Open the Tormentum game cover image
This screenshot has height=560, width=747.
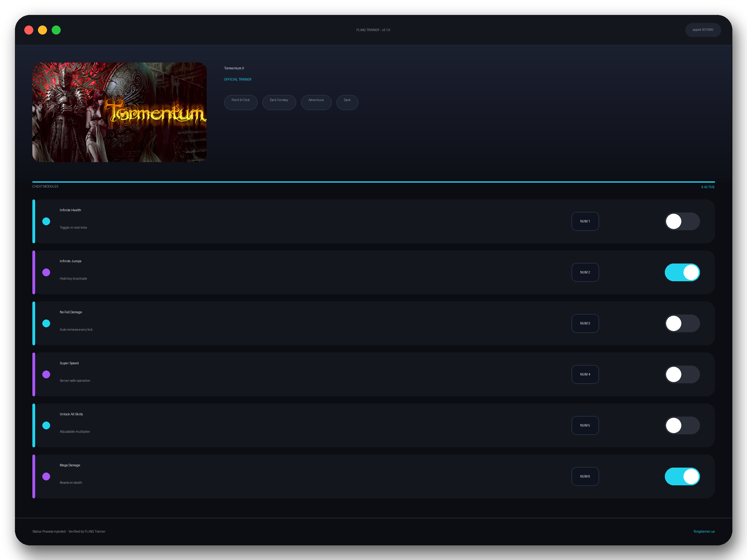120,112
